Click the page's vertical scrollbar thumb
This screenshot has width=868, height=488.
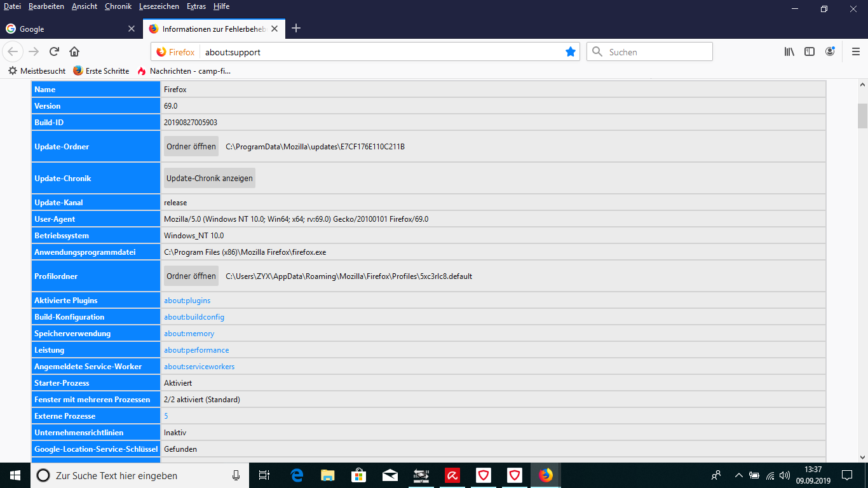(x=862, y=116)
